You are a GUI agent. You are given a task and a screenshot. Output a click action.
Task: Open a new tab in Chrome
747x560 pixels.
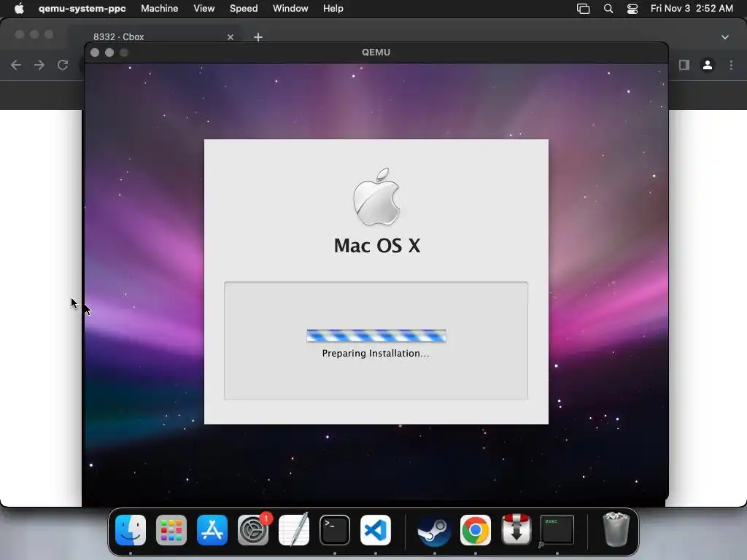[258, 36]
